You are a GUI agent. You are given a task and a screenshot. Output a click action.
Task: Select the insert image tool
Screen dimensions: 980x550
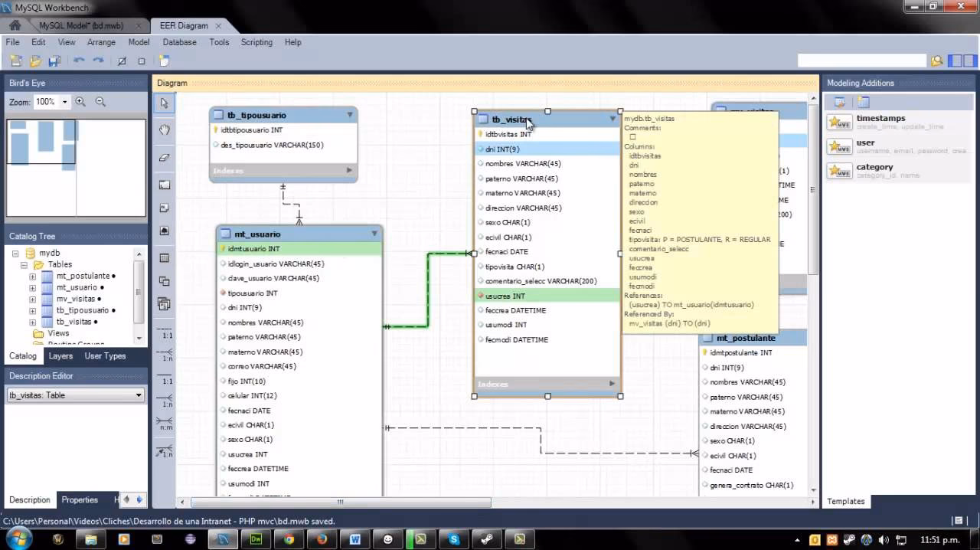164,231
